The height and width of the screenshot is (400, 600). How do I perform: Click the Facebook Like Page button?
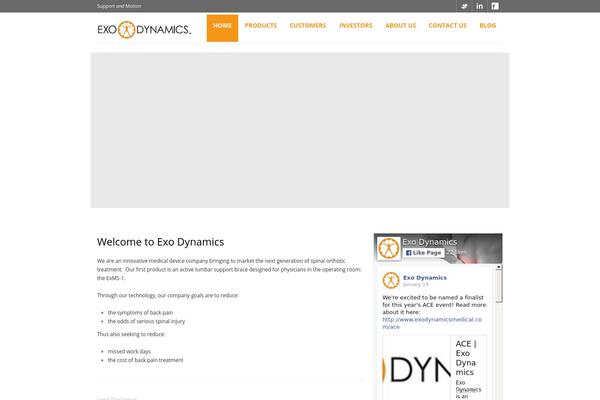coord(423,253)
